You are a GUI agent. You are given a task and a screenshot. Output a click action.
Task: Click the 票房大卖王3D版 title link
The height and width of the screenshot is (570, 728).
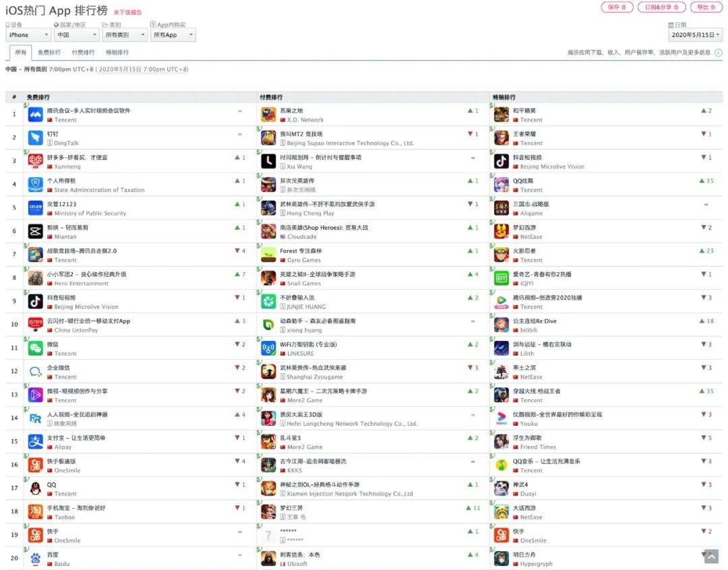pos(301,414)
